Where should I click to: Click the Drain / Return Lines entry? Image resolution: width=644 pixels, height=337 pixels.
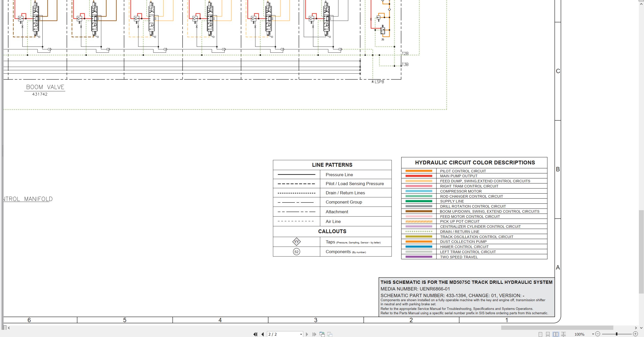345,193
